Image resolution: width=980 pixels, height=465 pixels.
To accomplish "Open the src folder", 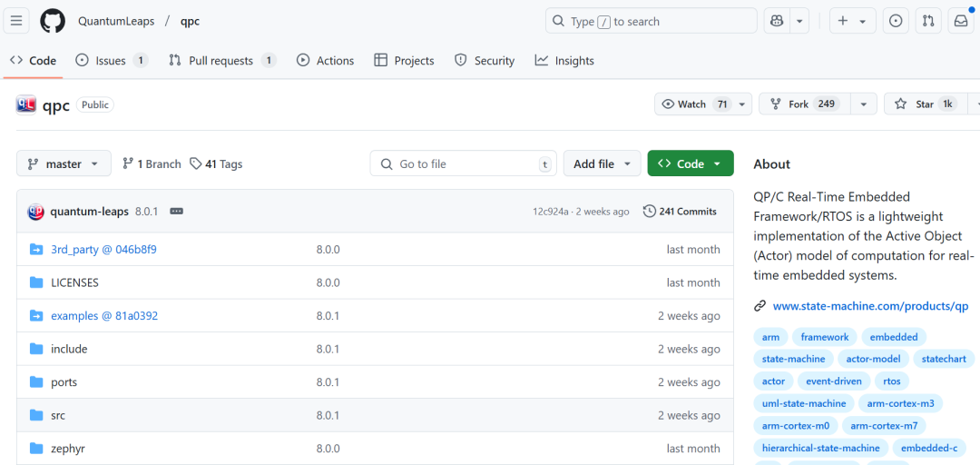I will pyautogui.click(x=58, y=416).
